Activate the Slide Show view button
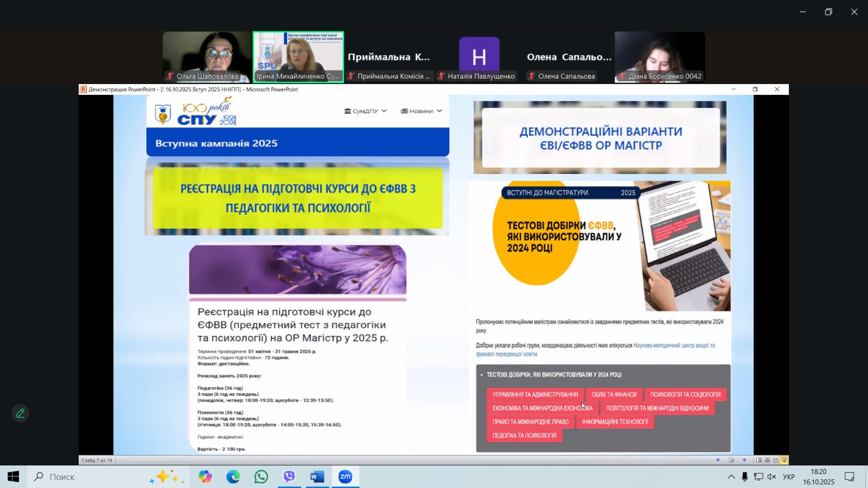 784,460
